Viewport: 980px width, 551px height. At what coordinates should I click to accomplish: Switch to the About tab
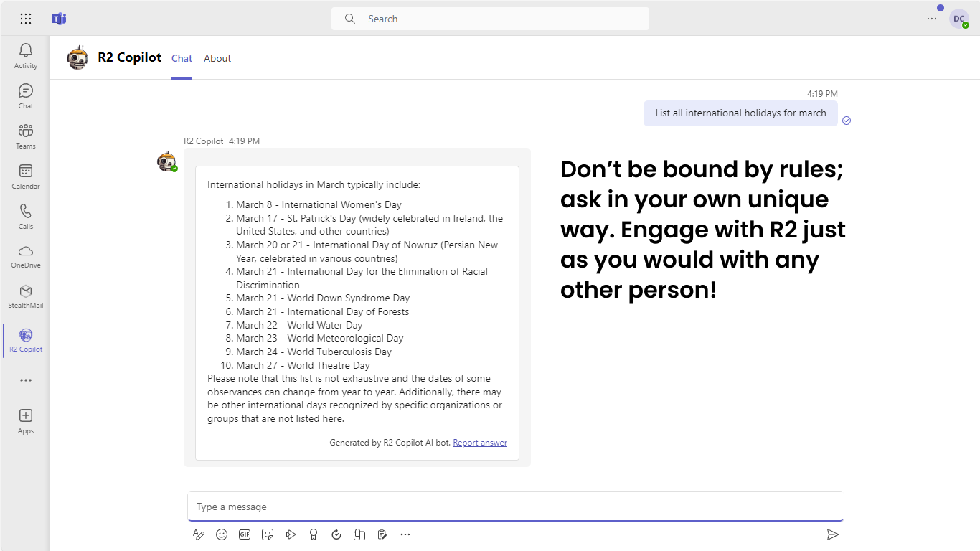(217, 59)
